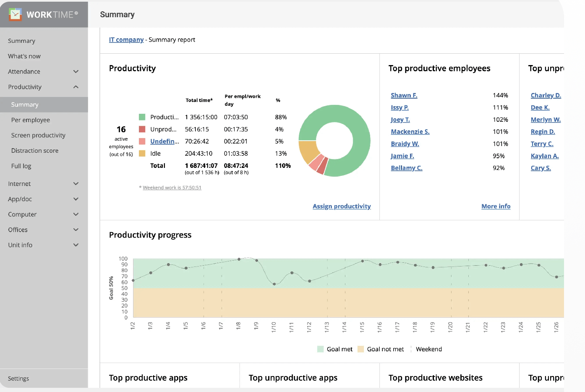Viewport: 585px width, 392px height.
Task: Click the green Productive legend square
Action: coord(143,117)
